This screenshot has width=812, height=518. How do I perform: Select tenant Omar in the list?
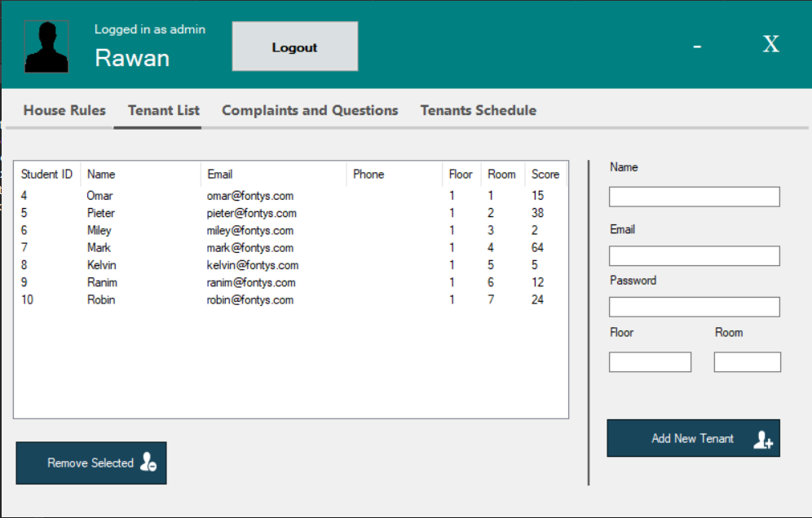point(290,196)
